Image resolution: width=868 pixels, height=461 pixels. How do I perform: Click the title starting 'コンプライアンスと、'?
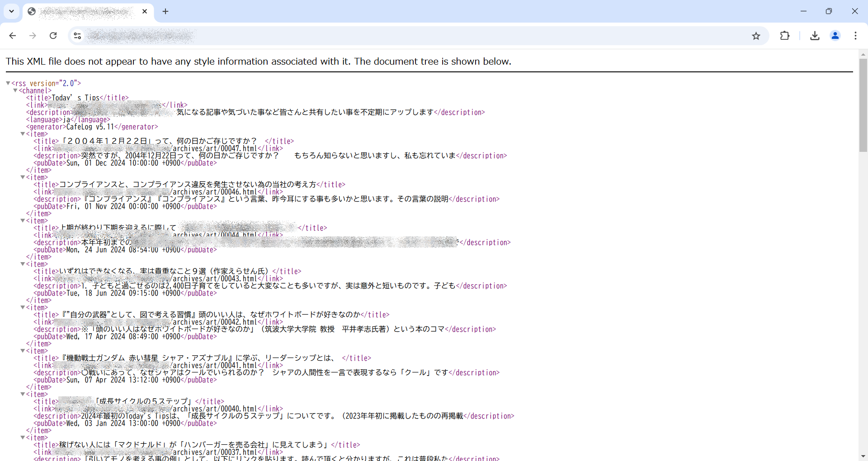[188, 184]
